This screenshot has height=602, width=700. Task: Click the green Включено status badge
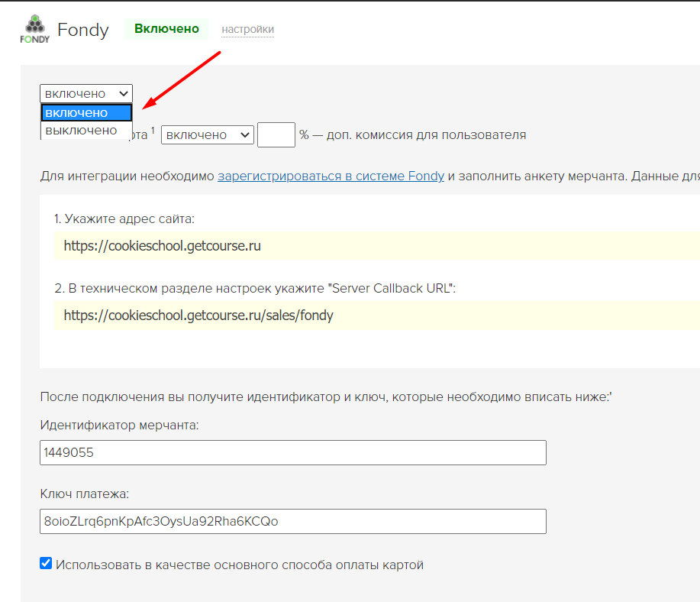click(x=166, y=28)
